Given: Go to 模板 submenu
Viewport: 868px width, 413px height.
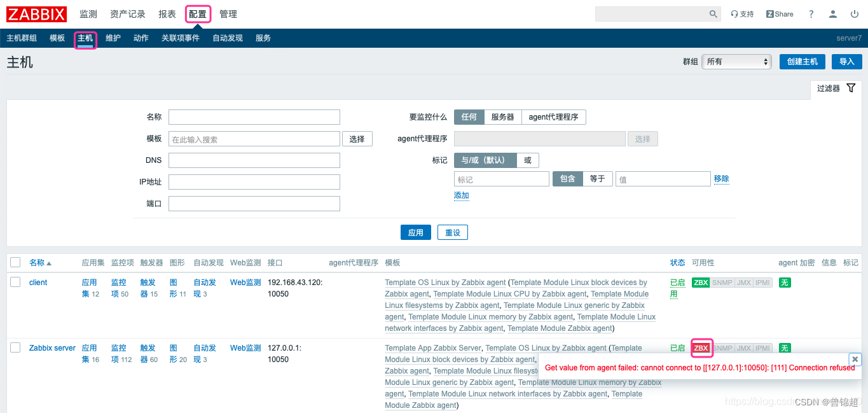Looking at the screenshot, I should pos(57,38).
